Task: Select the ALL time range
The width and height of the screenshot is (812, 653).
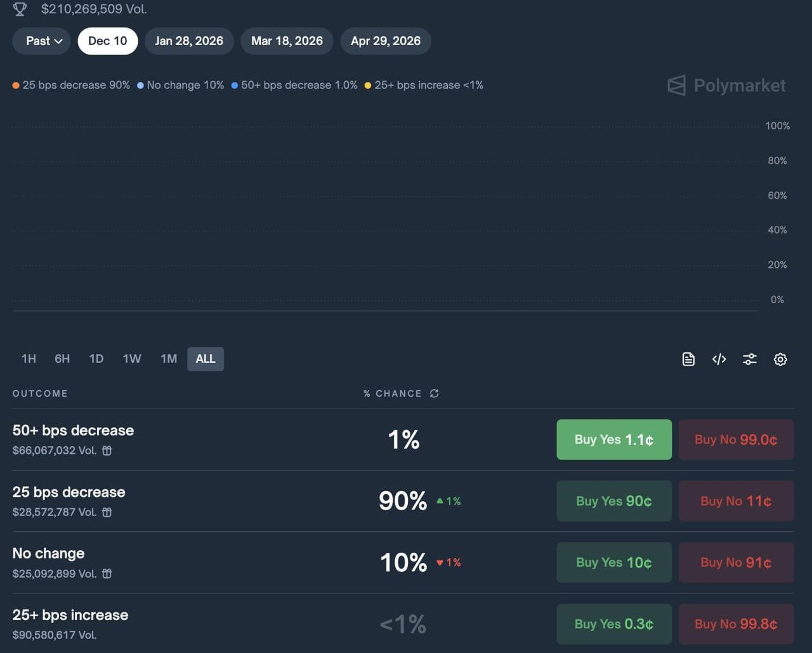Action: [205, 359]
